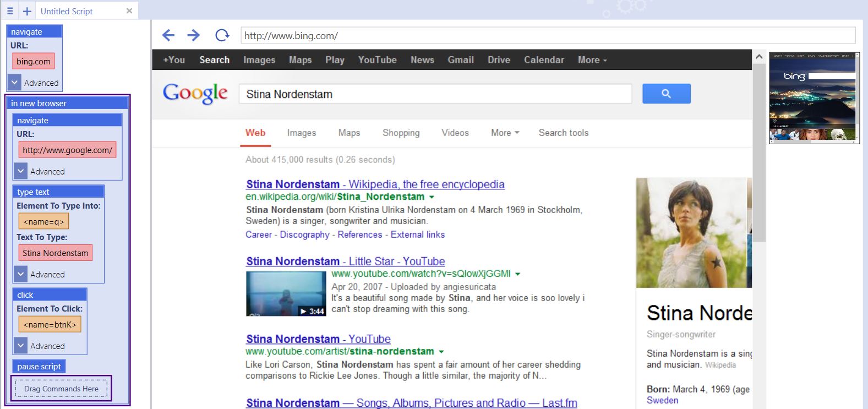Edit the bing.com URL field
This screenshot has height=409, width=868.
pos(34,62)
